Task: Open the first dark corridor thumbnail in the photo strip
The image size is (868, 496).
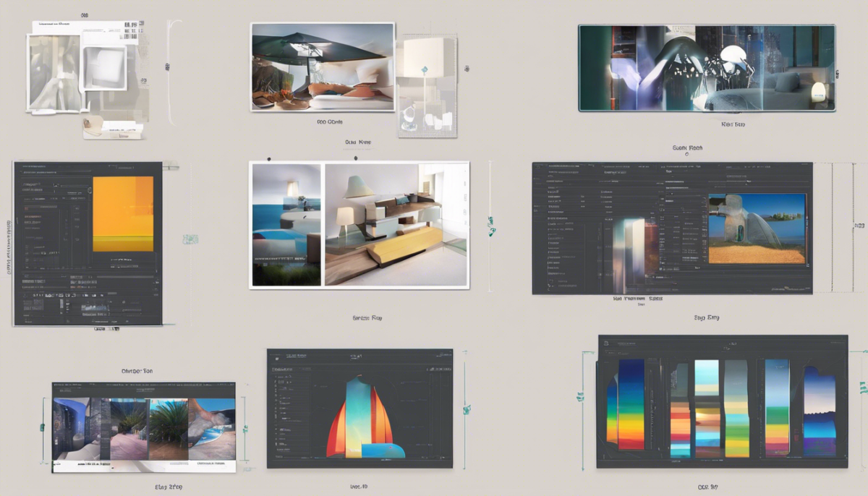Action: tap(71, 429)
